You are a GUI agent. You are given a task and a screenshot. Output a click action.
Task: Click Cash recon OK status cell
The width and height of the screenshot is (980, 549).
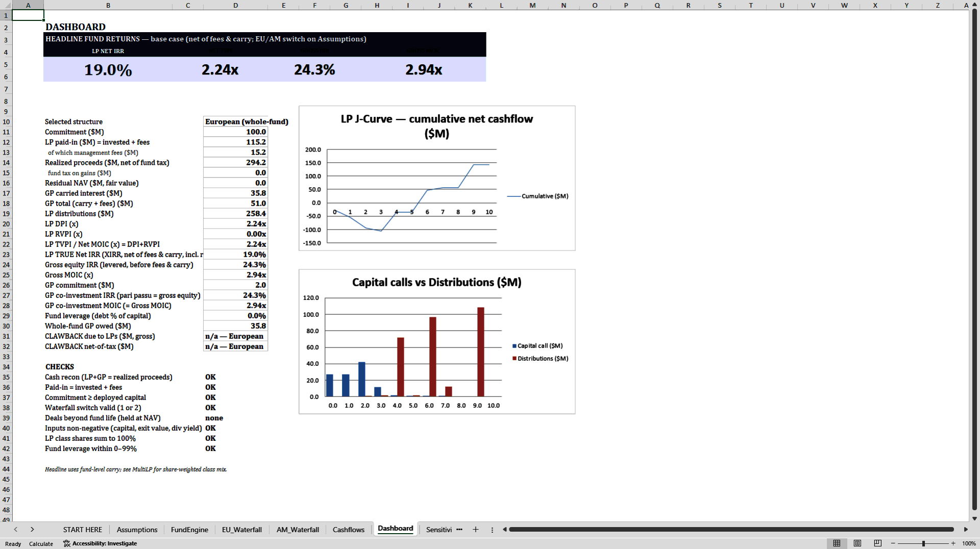[x=210, y=377]
